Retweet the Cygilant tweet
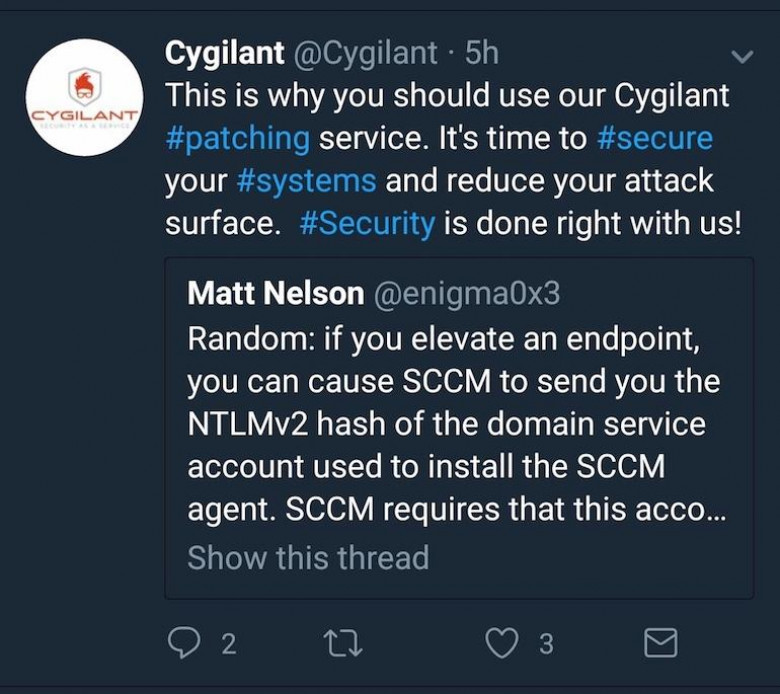This screenshot has height=694, width=780. (x=343, y=643)
